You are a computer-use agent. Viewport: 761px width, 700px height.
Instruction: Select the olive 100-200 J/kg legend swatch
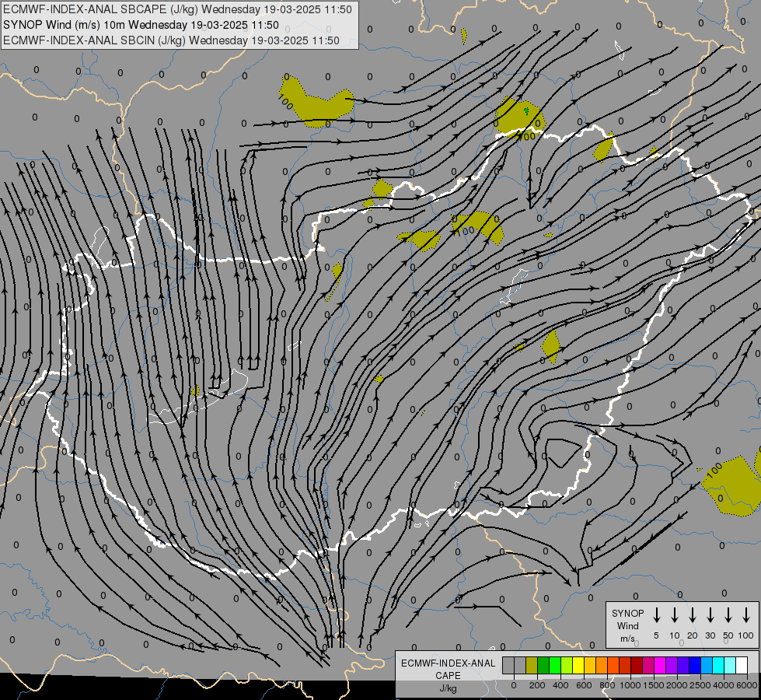[x=532, y=665]
